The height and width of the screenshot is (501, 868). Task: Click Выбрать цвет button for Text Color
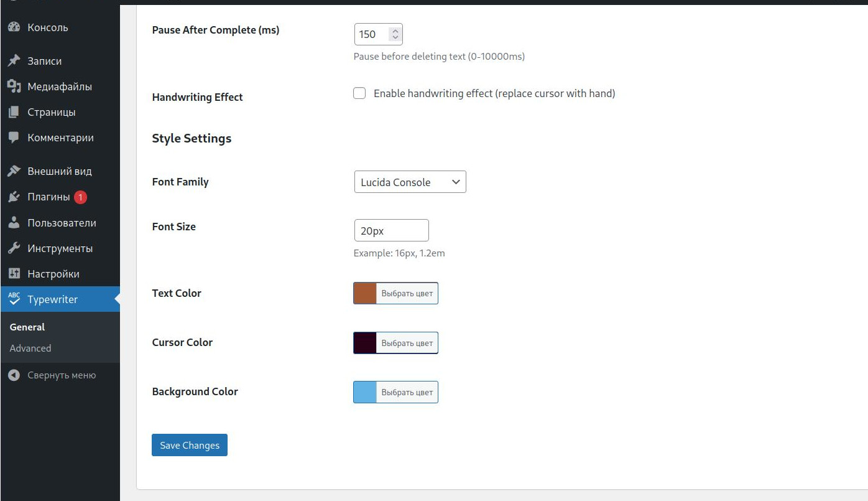click(x=407, y=293)
